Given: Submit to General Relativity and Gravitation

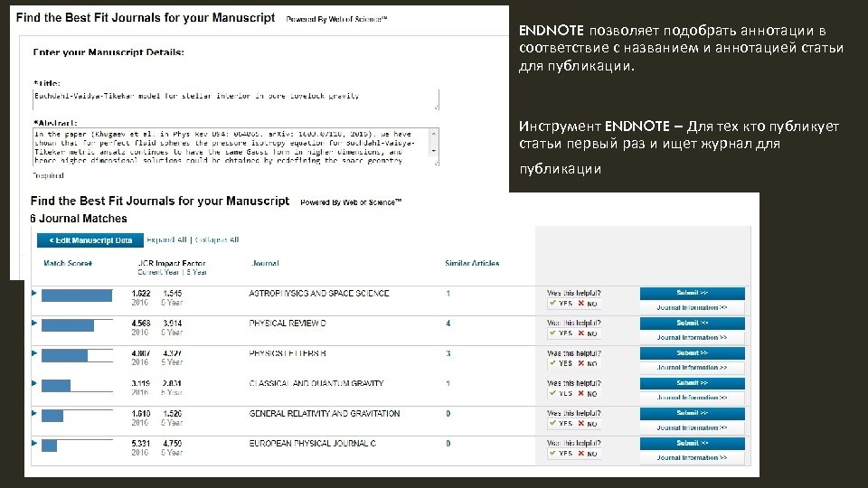Looking at the screenshot, I should (x=692, y=413).
